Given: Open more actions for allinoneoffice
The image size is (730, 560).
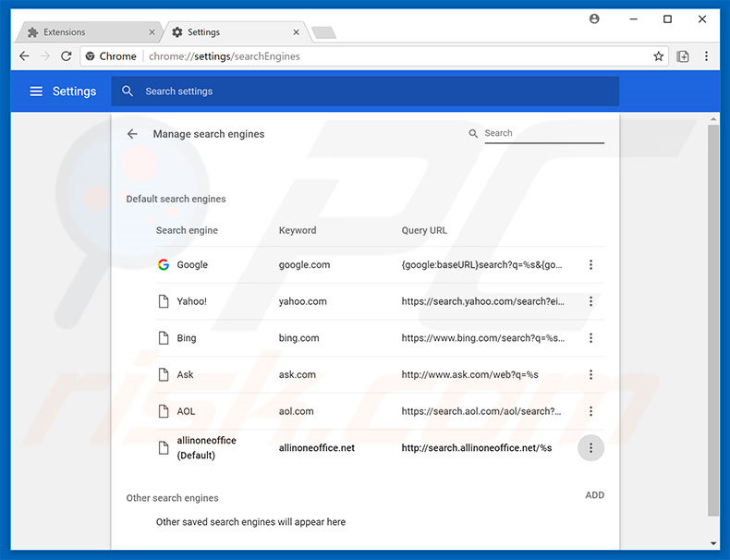Looking at the screenshot, I should (x=590, y=448).
